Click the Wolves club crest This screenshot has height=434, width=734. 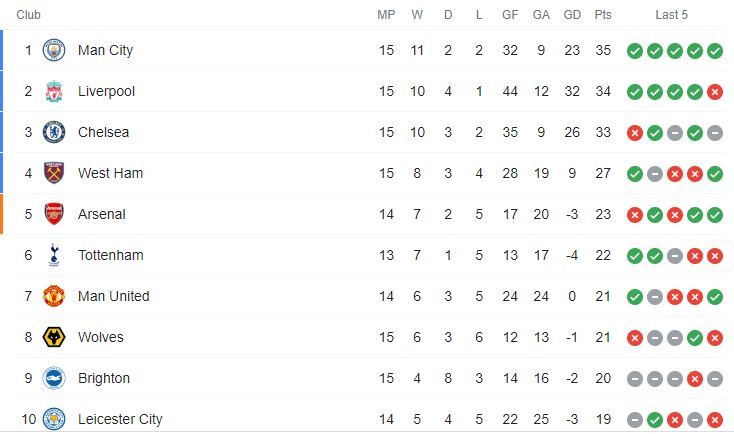click(53, 337)
